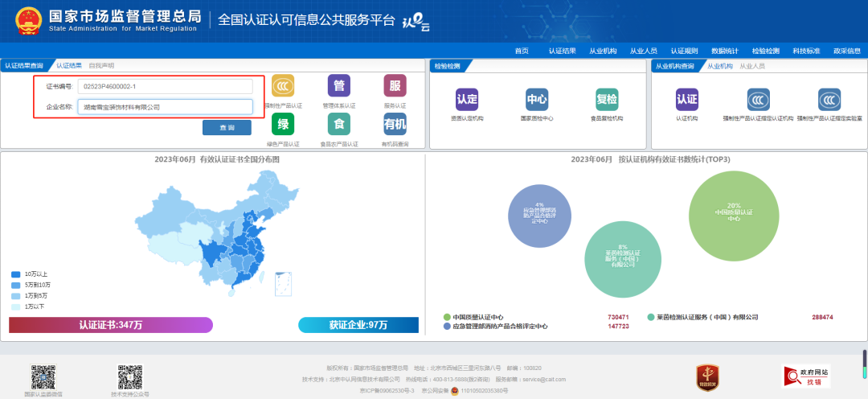Switch to the 自我声明 tab
Image resolution: width=868 pixels, height=399 pixels.
(101, 65)
